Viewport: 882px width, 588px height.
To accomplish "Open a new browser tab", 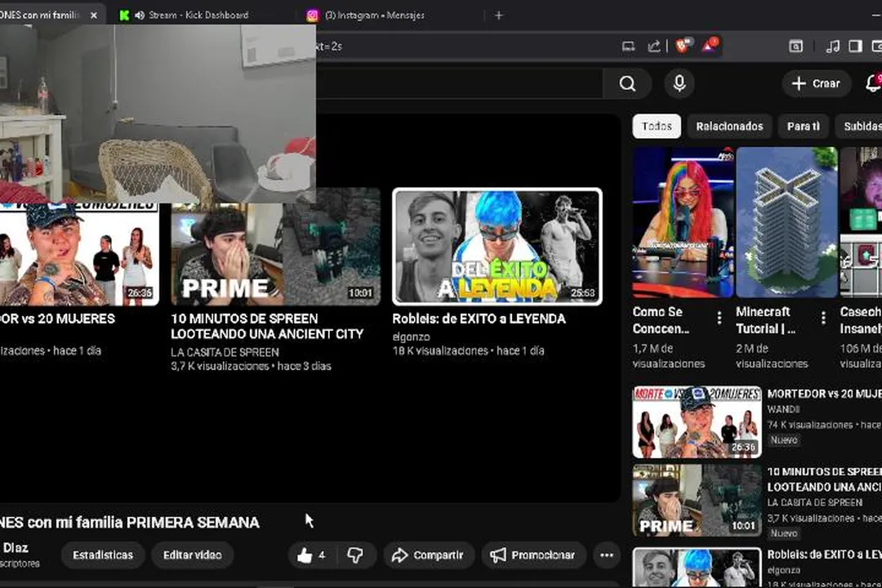I will pyautogui.click(x=499, y=16).
